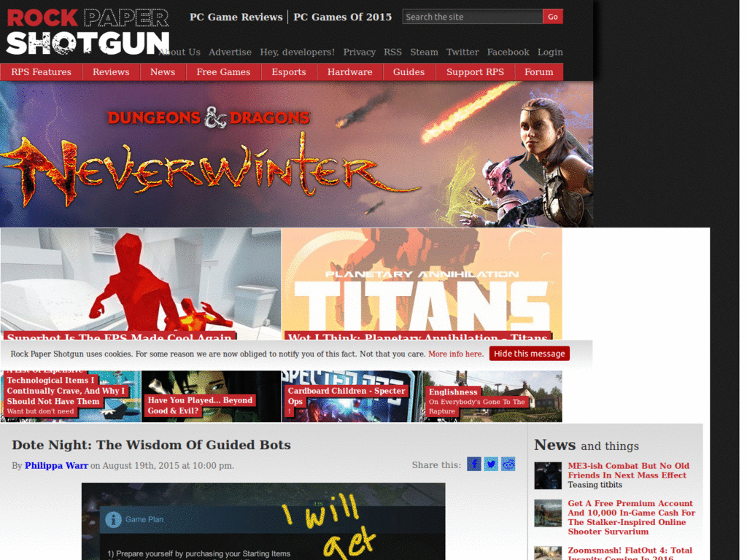The image size is (747, 560).
Task: Open the Login link
Action: (550, 52)
